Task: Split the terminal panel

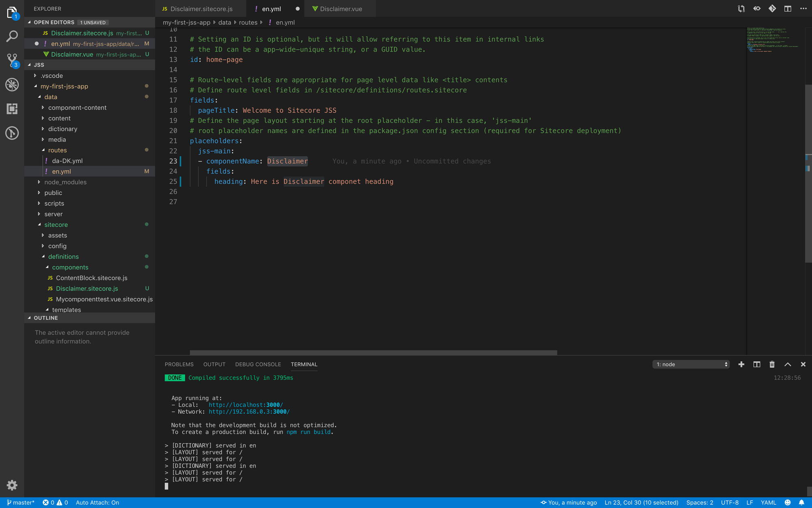Action: (x=757, y=364)
